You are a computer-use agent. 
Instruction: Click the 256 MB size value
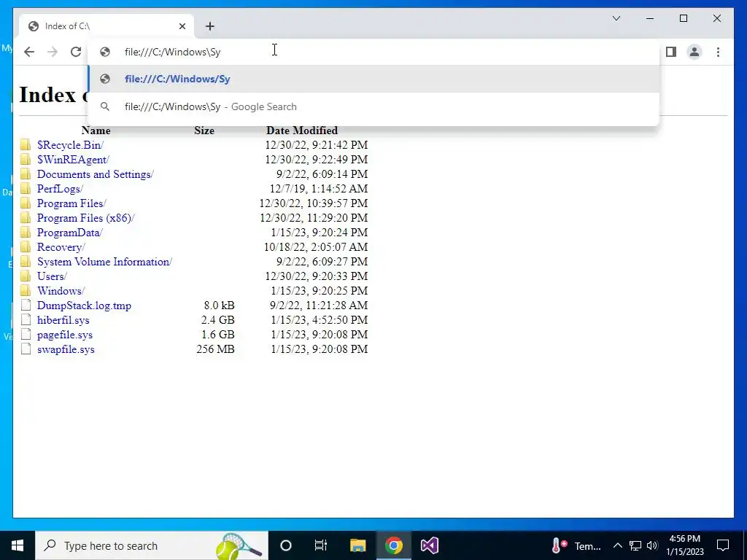point(215,349)
